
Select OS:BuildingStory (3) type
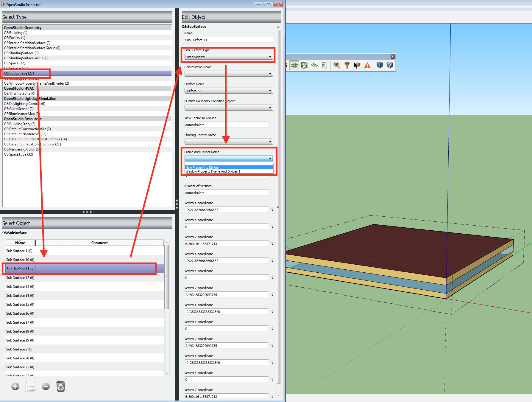(87, 124)
